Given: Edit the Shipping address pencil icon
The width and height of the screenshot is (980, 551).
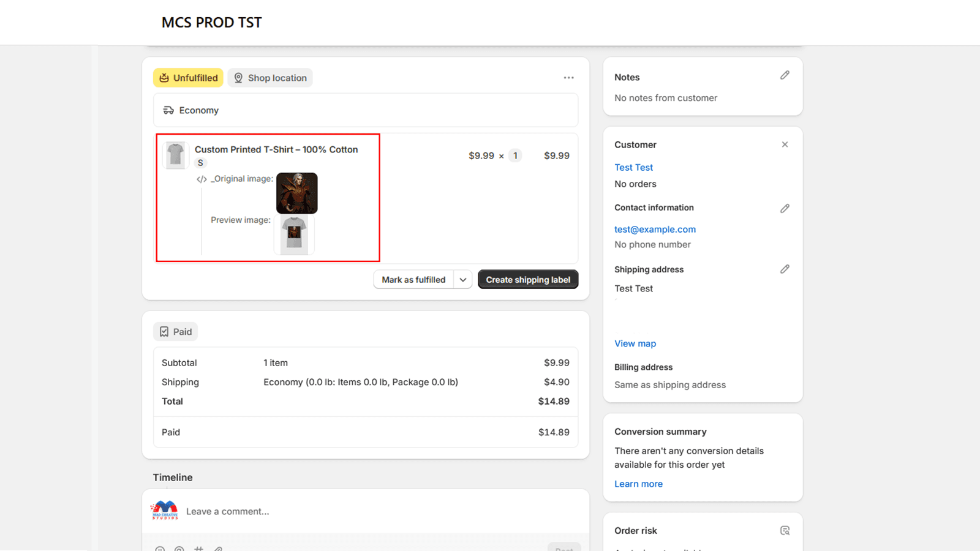Looking at the screenshot, I should 785,269.
